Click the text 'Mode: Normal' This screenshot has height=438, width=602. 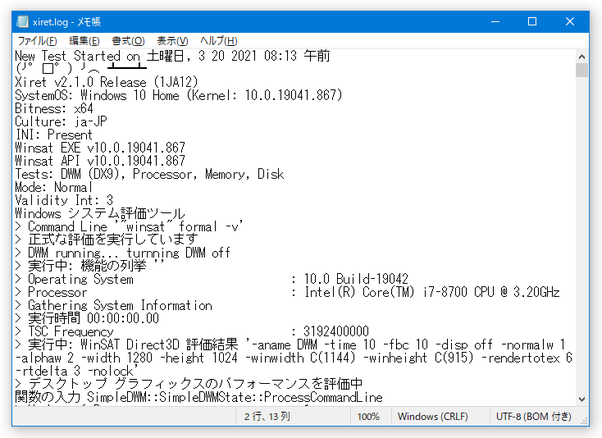54,187
